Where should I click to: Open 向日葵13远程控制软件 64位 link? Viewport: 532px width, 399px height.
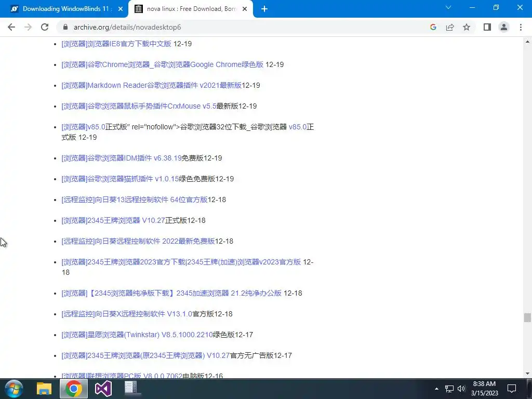(135, 199)
